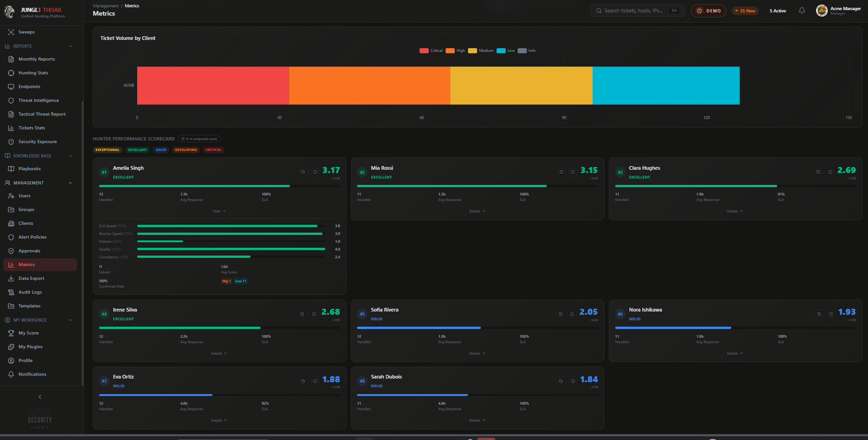Click the history icon on Amelia Singh's card
The width and height of the screenshot is (868, 440).
click(x=303, y=172)
